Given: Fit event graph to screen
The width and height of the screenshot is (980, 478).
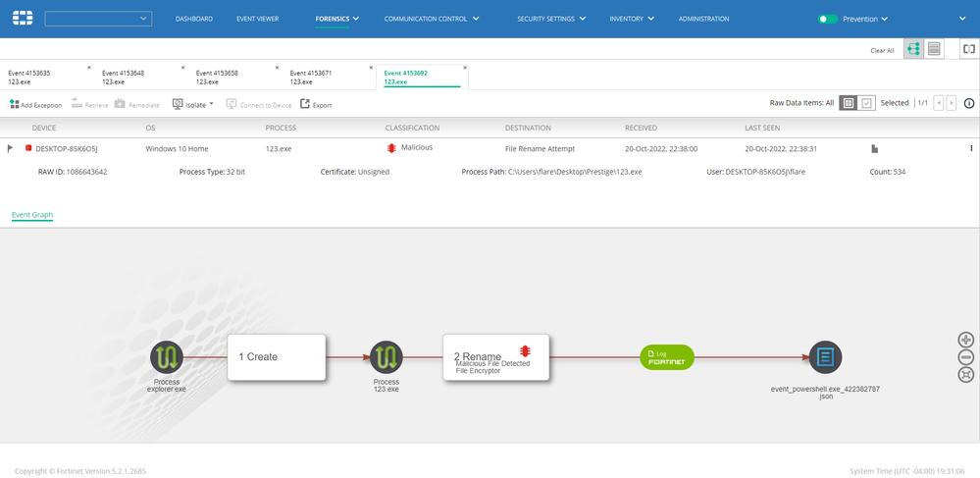Looking at the screenshot, I should click(965, 375).
